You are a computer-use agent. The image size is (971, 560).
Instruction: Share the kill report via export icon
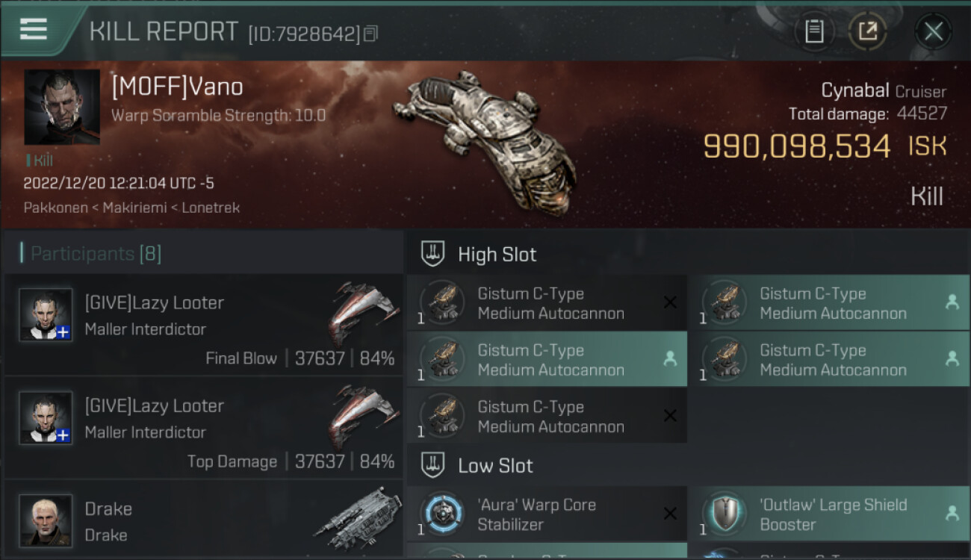point(868,31)
